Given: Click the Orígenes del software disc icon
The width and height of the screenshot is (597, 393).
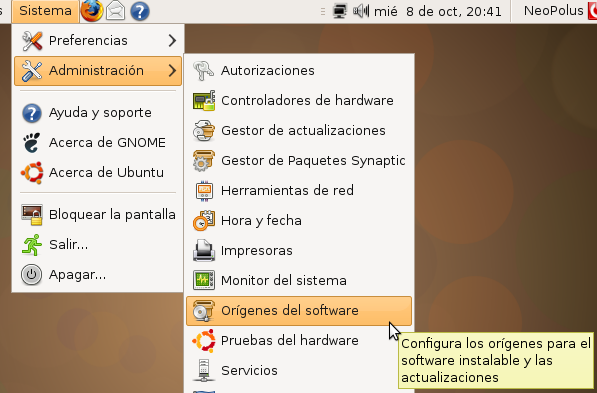Looking at the screenshot, I should [x=204, y=311].
